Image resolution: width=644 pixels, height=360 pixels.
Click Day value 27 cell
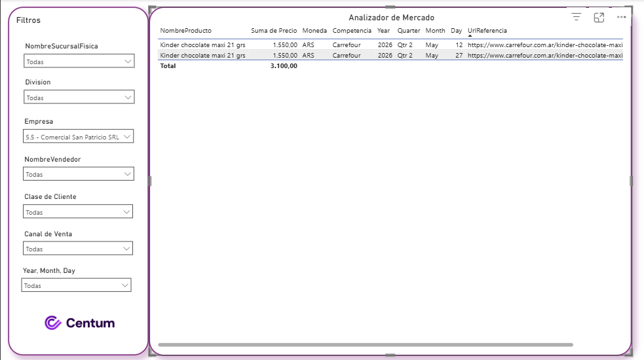pyautogui.click(x=459, y=55)
